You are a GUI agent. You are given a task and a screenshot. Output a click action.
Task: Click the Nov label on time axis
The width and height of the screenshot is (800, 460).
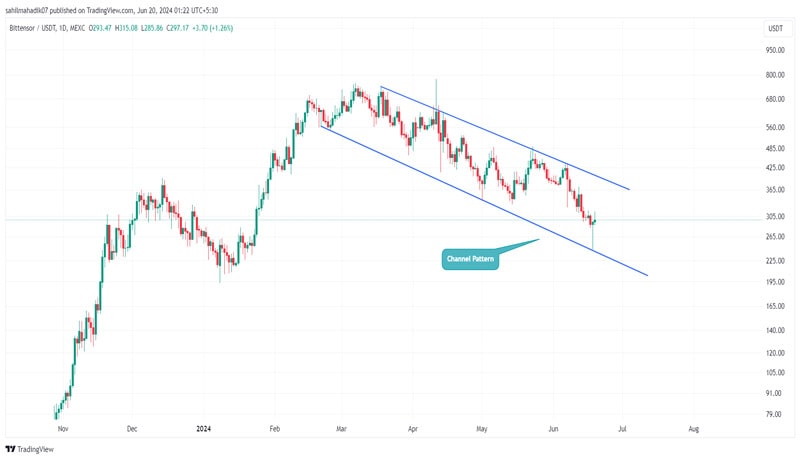(61, 427)
